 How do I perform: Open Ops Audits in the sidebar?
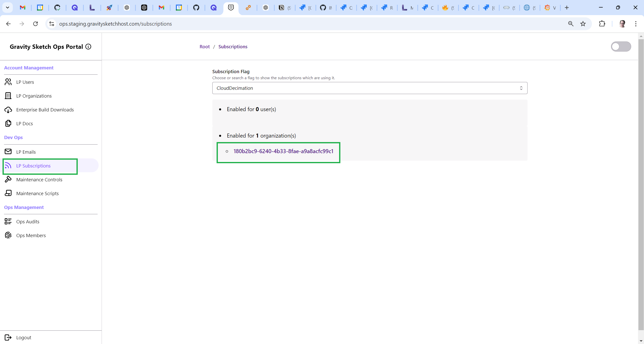(x=28, y=222)
